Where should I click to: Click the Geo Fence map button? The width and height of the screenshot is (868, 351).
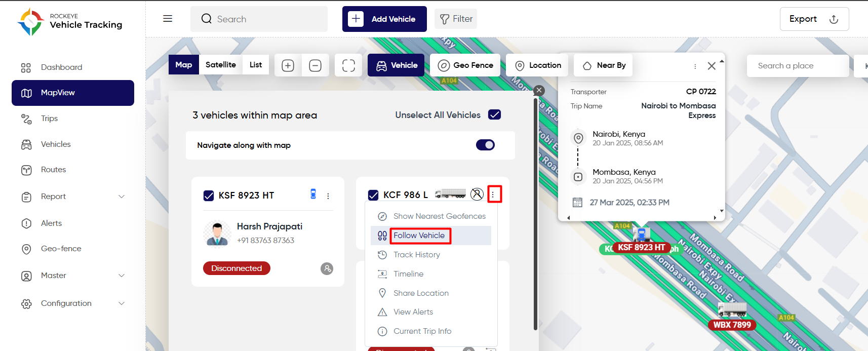coord(465,65)
